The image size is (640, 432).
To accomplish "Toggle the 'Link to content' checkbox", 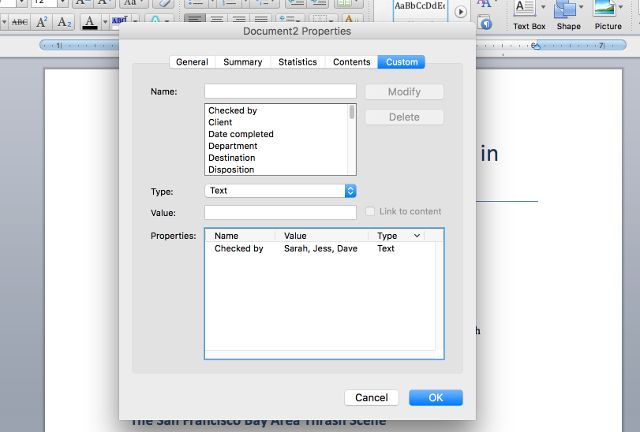I will point(370,212).
